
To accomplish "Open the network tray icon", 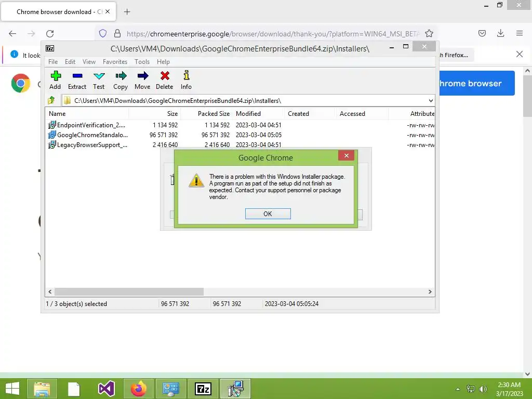I will 471,389.
